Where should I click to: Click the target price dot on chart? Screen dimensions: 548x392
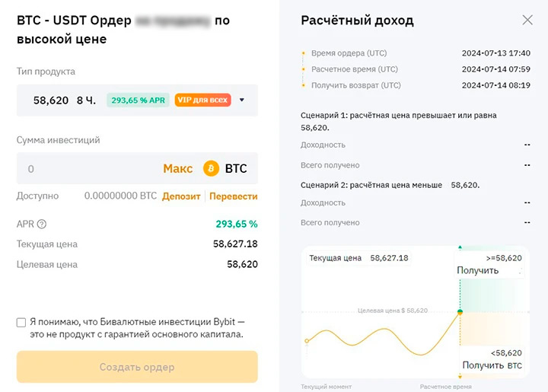point(460,312)
